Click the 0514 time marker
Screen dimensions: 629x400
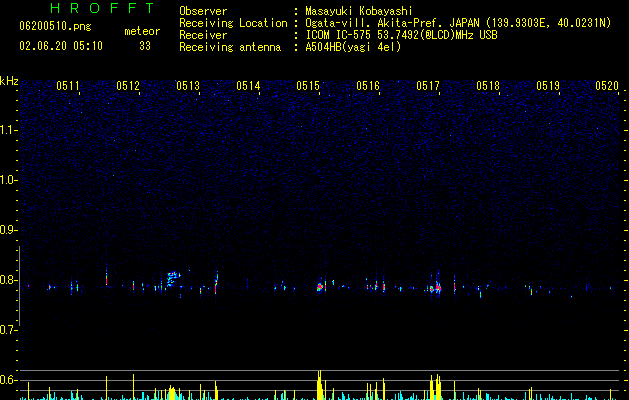(248, 86)
